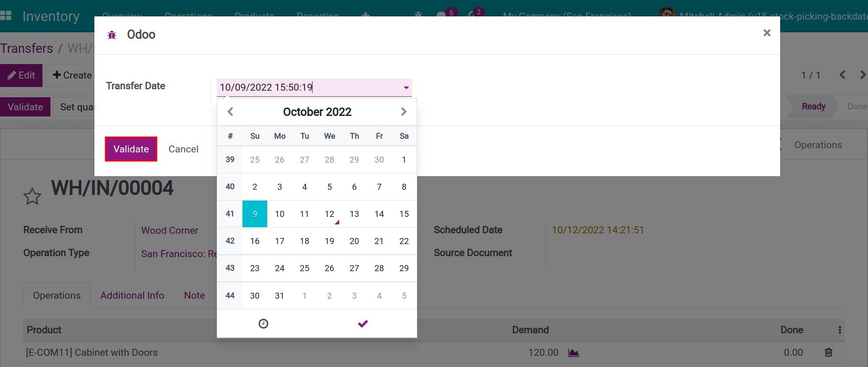This screenshot has height=367, width=868.
Task: Advance calendar to next month
Action: click(x=404, y=112)
